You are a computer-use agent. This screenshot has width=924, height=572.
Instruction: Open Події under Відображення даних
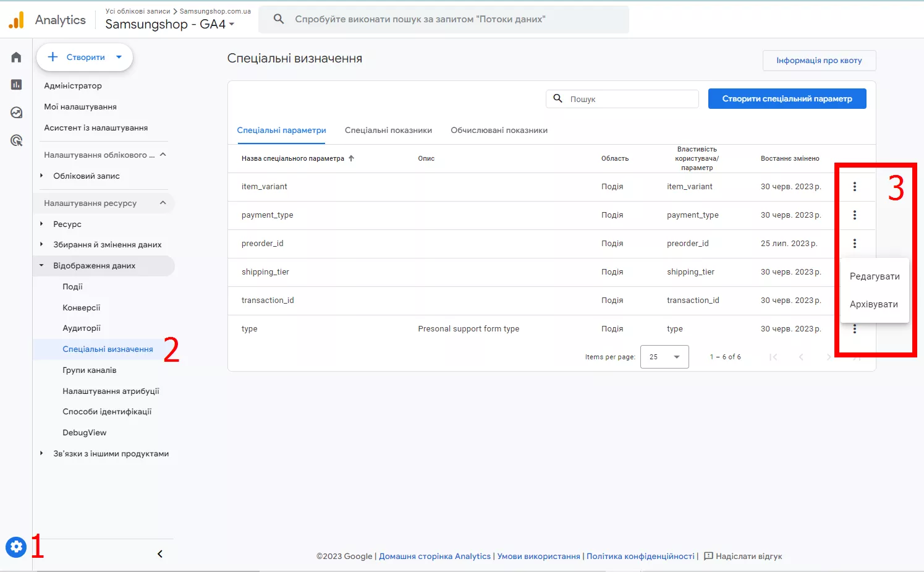click(72, 287)
